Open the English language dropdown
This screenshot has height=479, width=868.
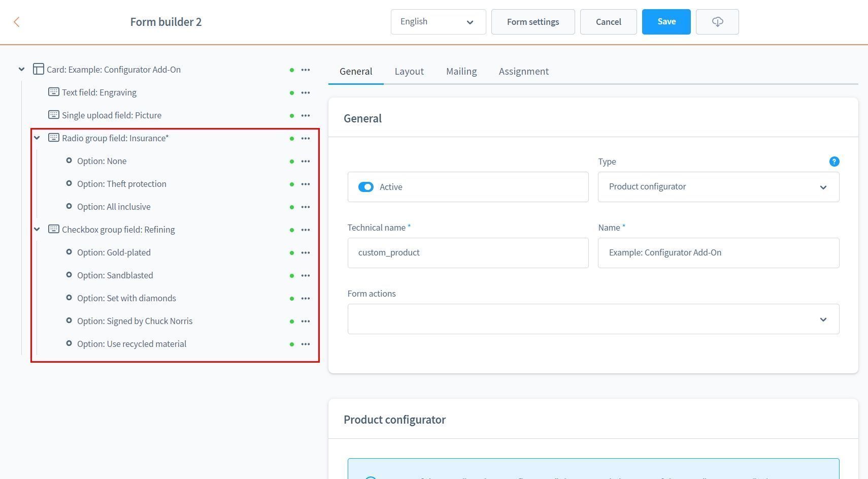pyautogui.click(x=438, y=22)
